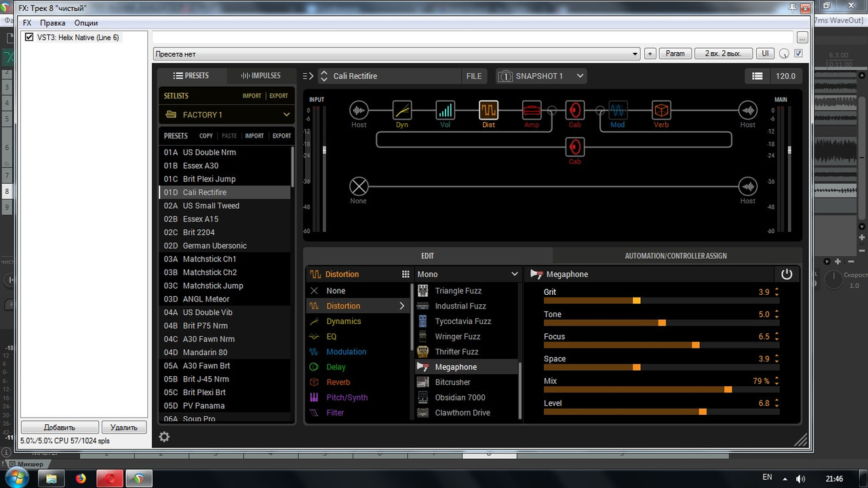
Task: Click the Thrifter Fuzz model icon
Action: [423, 352]
